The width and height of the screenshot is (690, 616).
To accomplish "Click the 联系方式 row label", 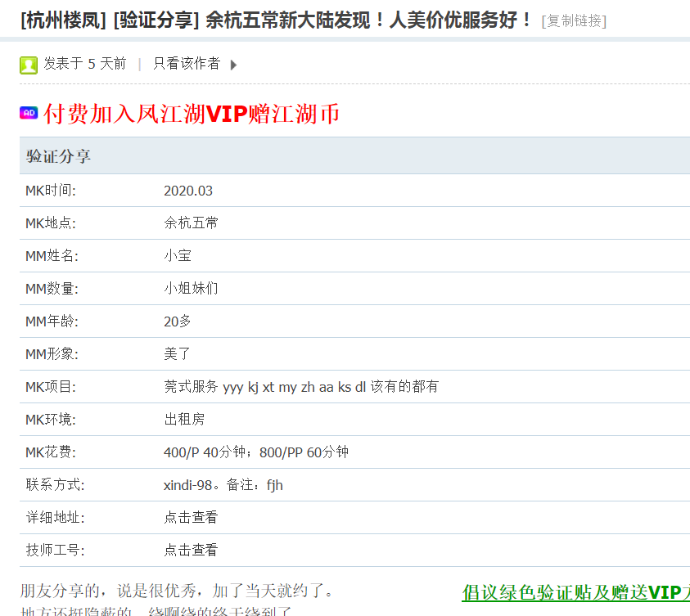I will [55, 485].
